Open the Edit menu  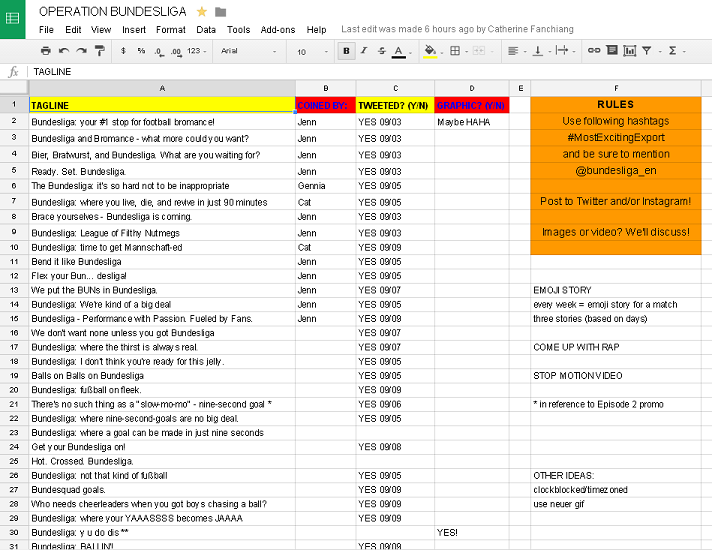pos(73,30)
